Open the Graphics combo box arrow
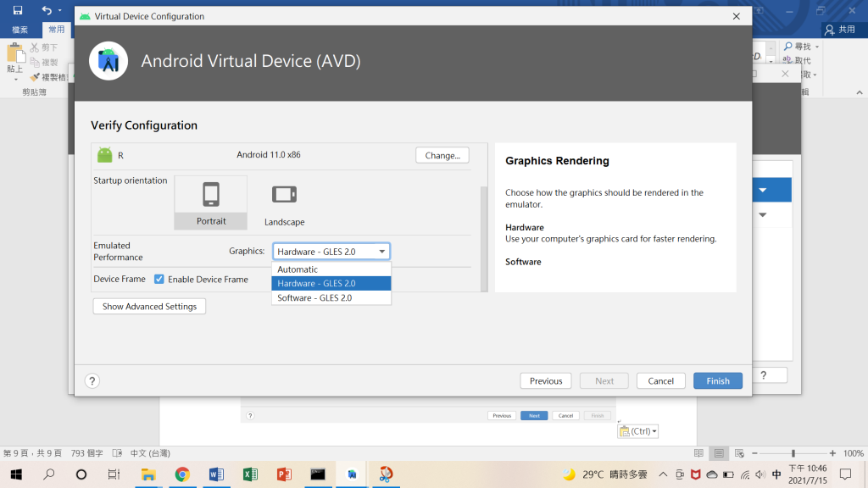 click(x=382, y=251)
